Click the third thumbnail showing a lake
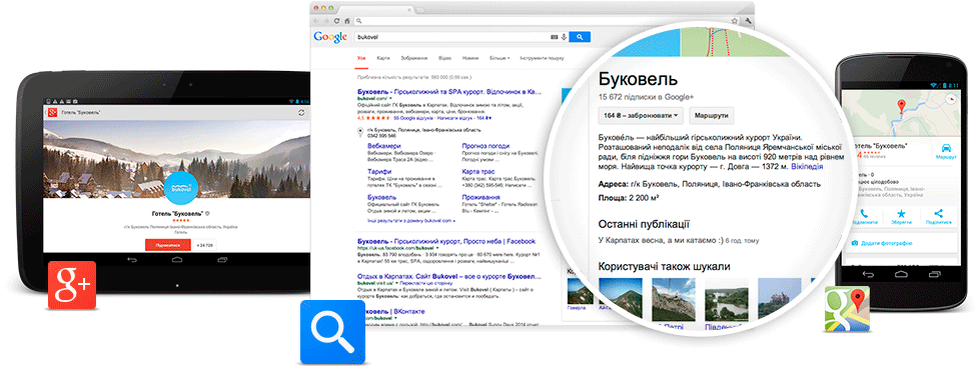 (726, 298)
